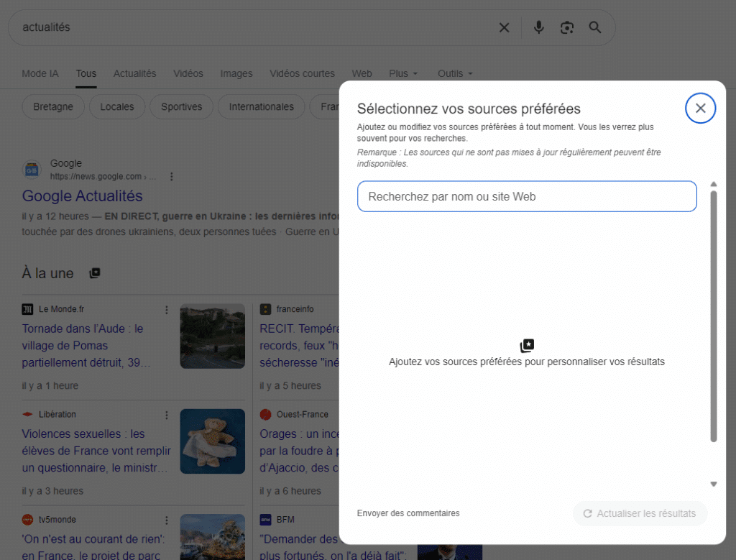Open the tv5monde parc article

pyautogui.click(x=93, y=547)
